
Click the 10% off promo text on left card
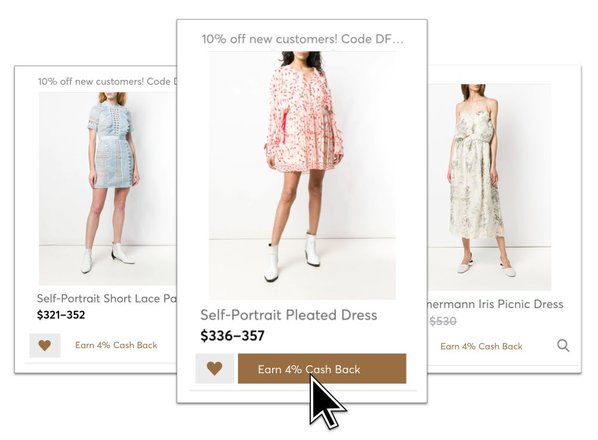click(108, 81)
